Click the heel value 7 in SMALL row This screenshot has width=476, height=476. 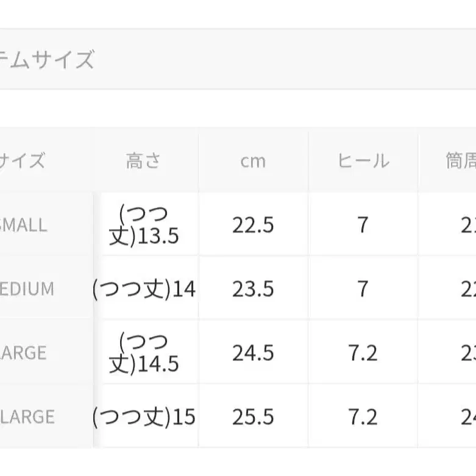click(x=363, y=225)
